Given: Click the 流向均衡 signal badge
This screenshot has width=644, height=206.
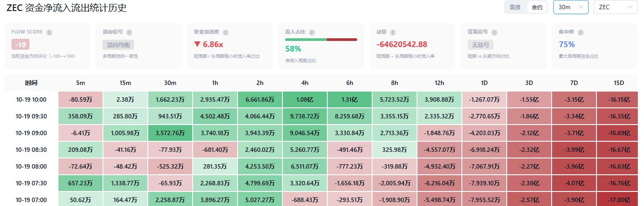Looking at the screenshot, I should point(118,44).
